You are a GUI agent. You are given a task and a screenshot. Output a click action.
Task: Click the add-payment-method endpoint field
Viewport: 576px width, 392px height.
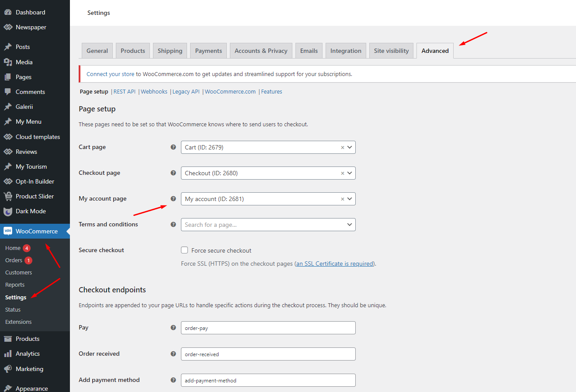[268, 380]
